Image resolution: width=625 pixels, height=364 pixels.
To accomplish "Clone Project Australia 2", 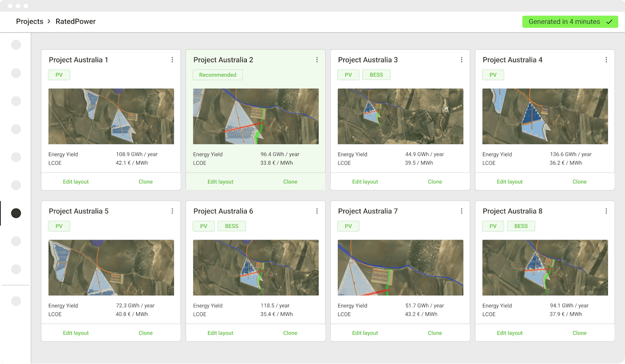I will tap(290, 182).
